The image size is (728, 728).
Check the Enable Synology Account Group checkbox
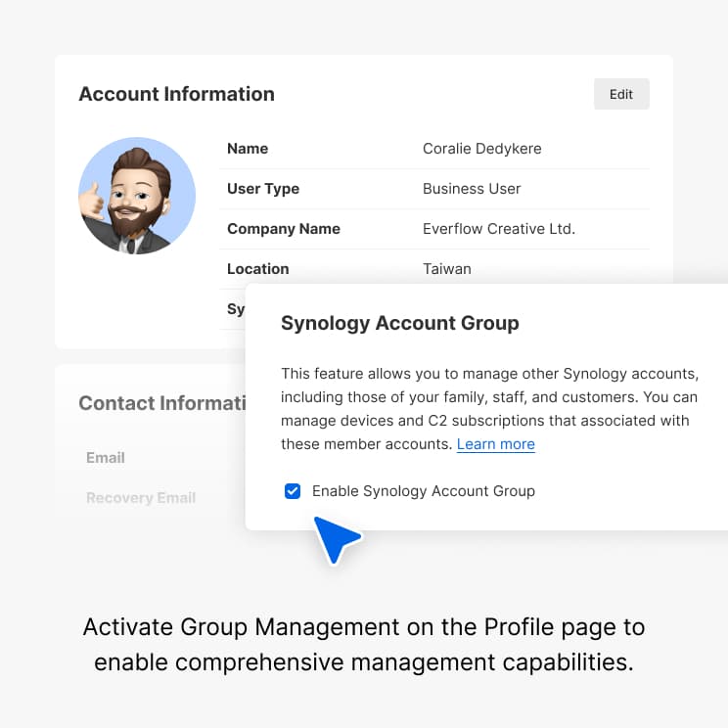(x=292, y=491)
